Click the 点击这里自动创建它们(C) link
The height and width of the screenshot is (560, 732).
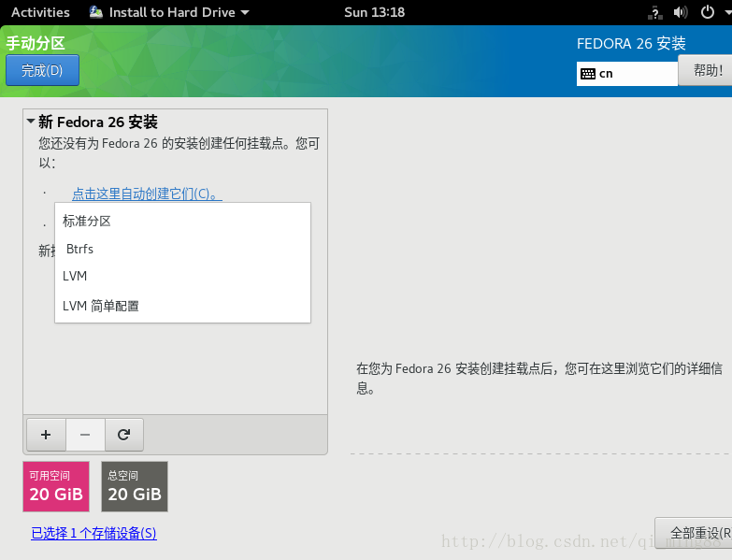[x=147, y=194]
